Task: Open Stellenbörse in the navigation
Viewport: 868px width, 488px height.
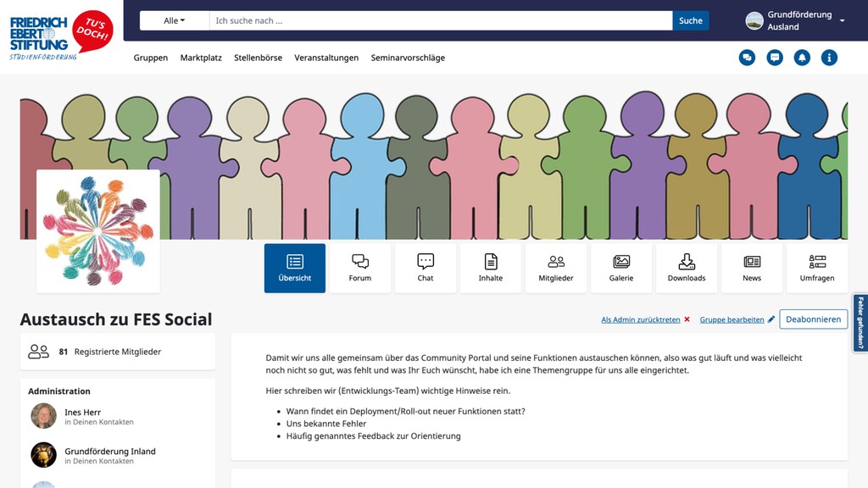Action: [258, 58]
